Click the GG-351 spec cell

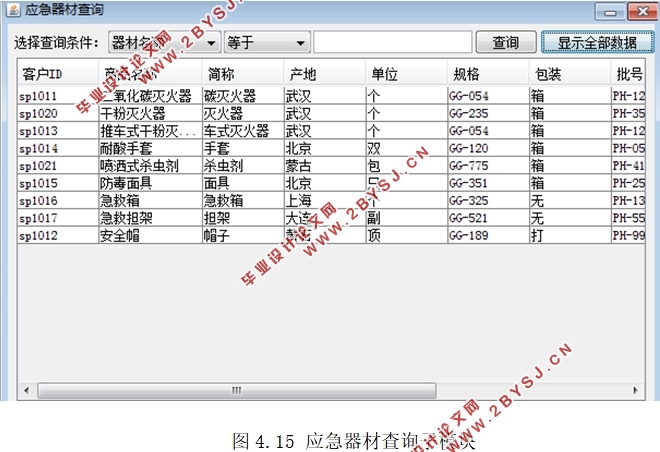pyautogui.click(x=488, y=183)
